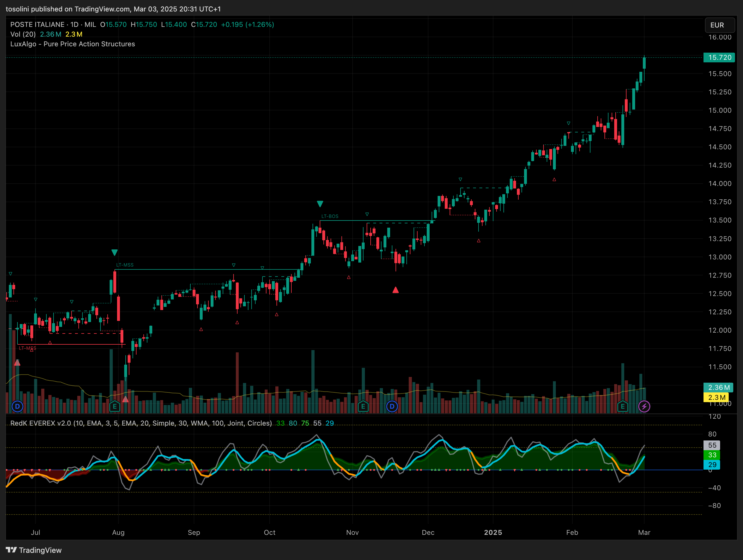The width and height of the screenshot is (743, 560).
Task: Click the large red up triangle in November
Action: pyautogui.click(x=395, y=290)
